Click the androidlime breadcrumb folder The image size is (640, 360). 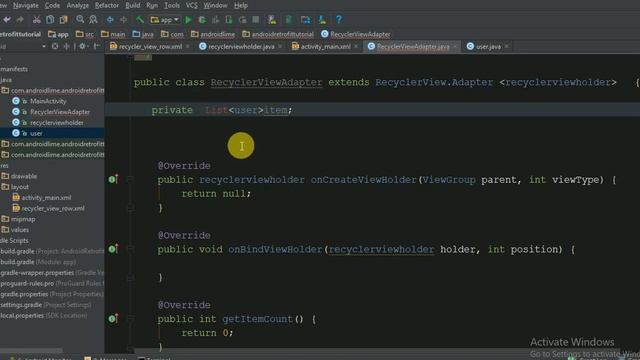[x=213, y=34]
